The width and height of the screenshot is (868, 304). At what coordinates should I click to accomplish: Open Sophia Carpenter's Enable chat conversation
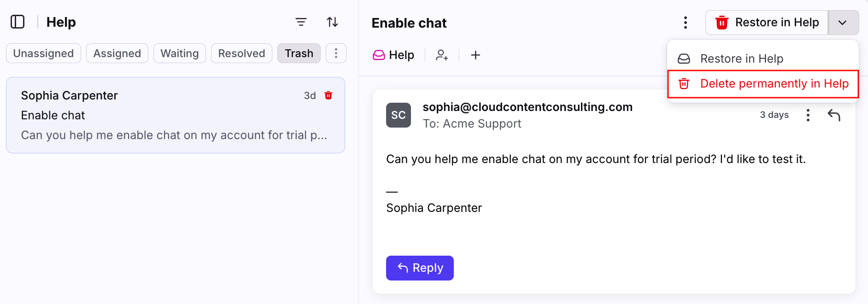(x=176, y=115)
